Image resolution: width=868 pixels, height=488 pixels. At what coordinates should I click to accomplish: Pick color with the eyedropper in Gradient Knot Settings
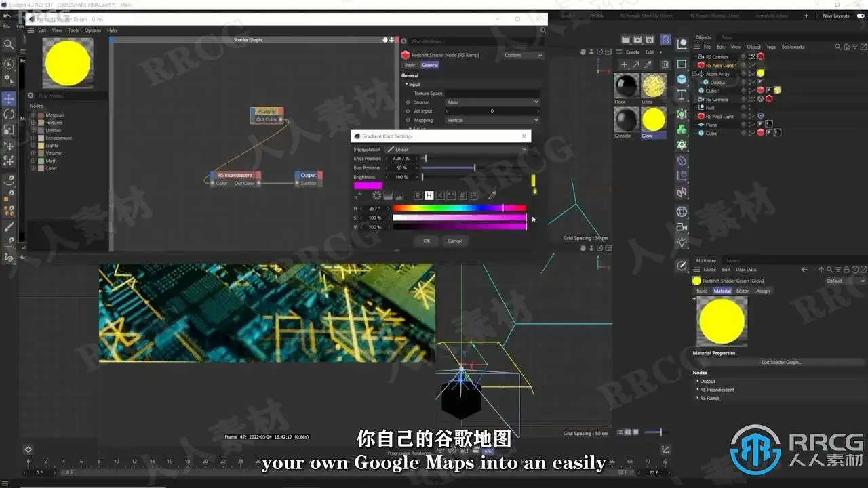click(x=492, y=195)
